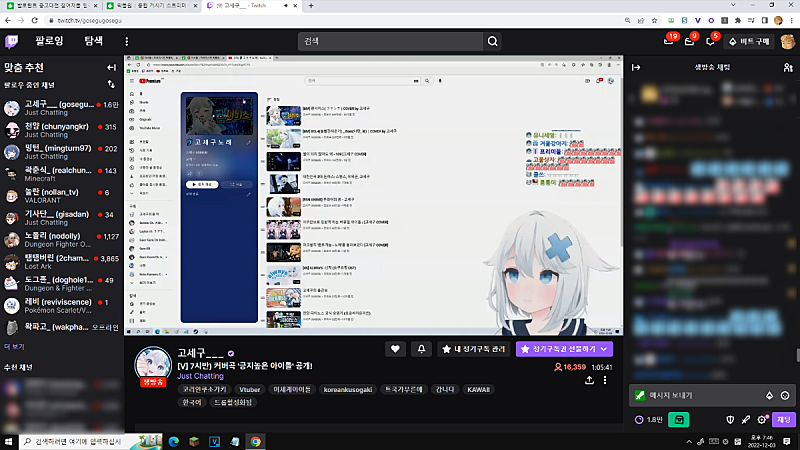Select the 고라던쿠소가키 tag
Screen dimensions: 800x450
point(205,389)
